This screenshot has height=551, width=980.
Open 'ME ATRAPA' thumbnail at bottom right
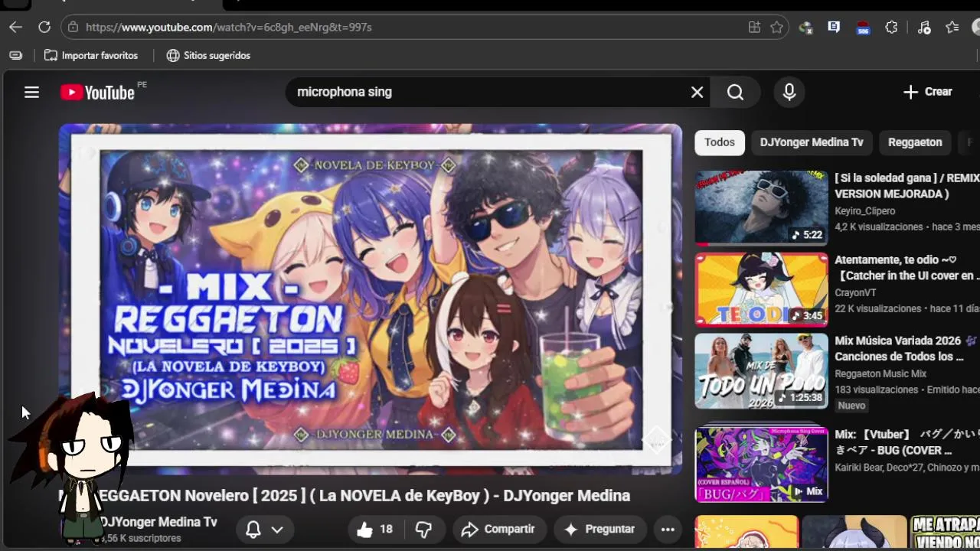(x=945, y=533)
